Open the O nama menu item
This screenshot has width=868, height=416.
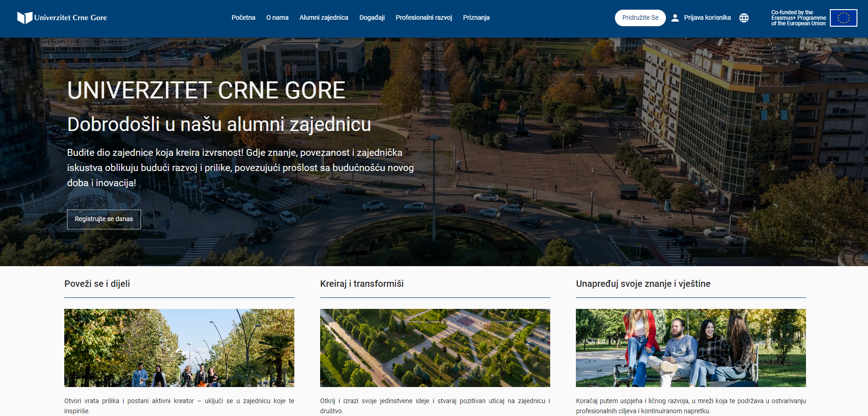pyautogui.click(x=277, y=17)
